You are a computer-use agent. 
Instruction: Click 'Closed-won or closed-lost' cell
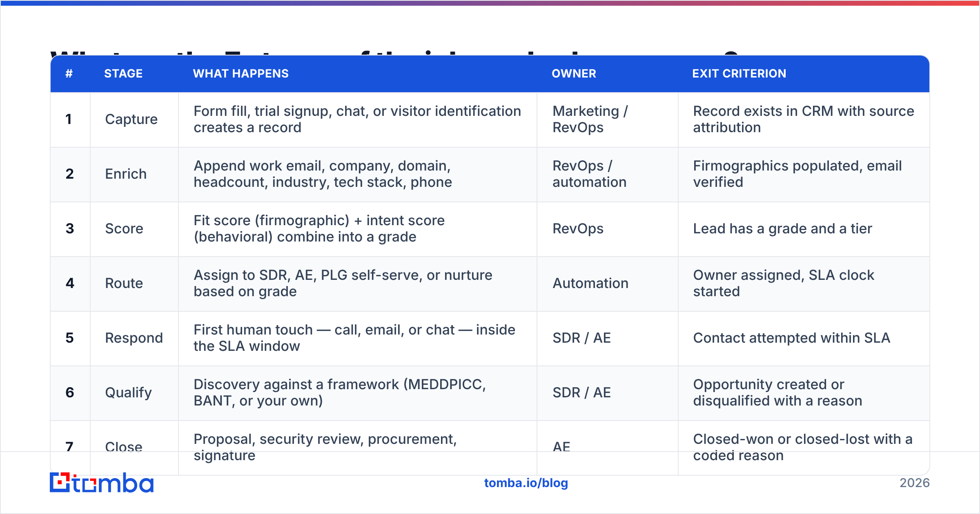pyautogui.click(x=804, y=448)
